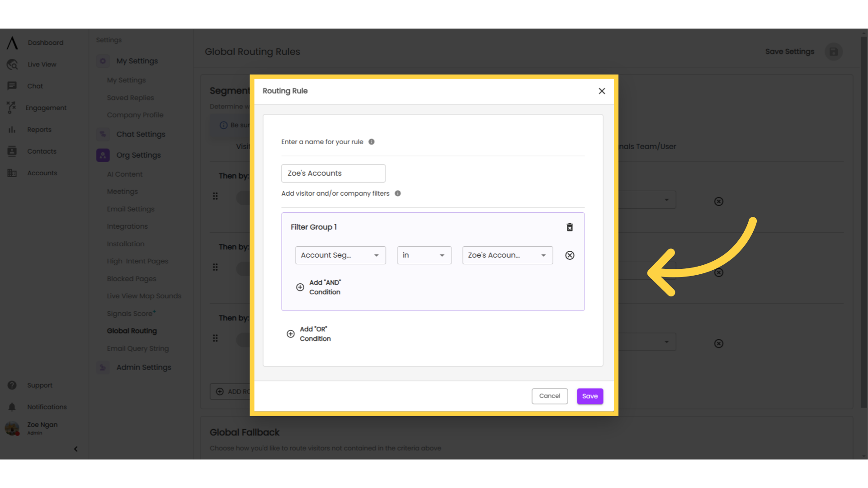Image resolution: width=868 pixels, height=488 pixels.
Task: Click Add 'OR' Condition option
Action: click(x=310, y=333)
